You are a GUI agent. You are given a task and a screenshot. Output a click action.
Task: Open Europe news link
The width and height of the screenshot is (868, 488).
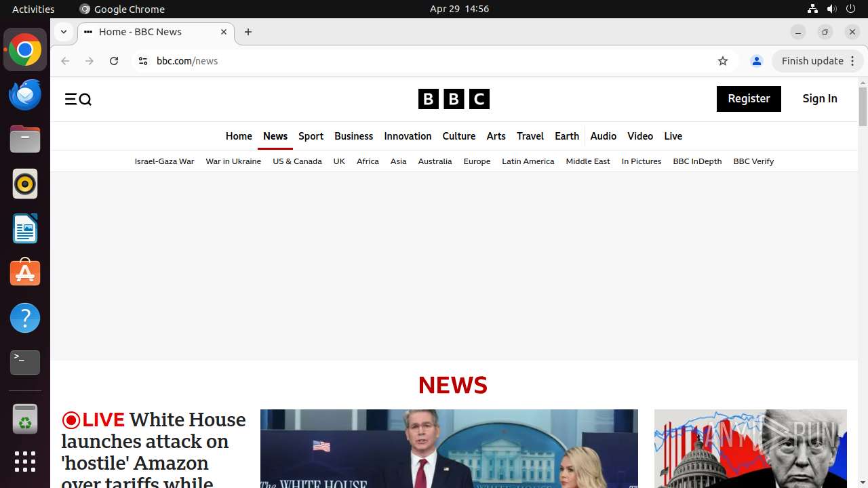point(477,161)
